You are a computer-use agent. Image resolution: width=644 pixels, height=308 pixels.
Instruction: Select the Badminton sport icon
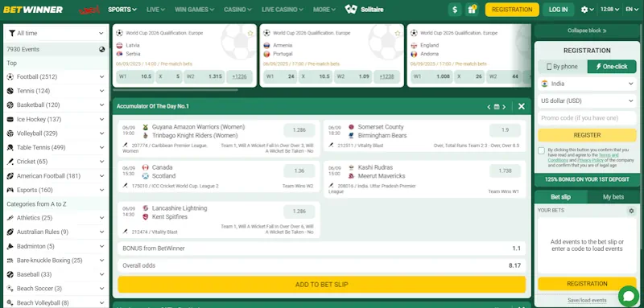[10, 246]
